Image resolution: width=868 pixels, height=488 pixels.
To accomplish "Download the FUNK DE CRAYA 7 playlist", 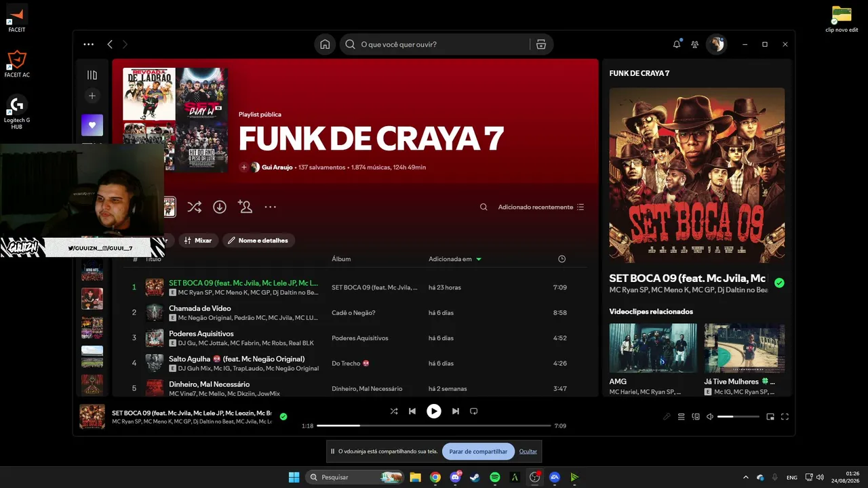I will 220,207.
